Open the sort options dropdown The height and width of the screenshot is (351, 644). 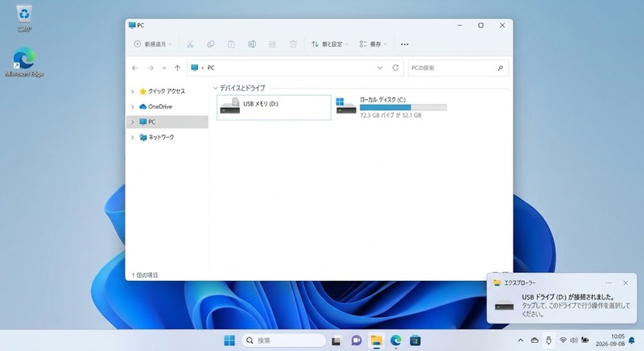tap(330, 44)
